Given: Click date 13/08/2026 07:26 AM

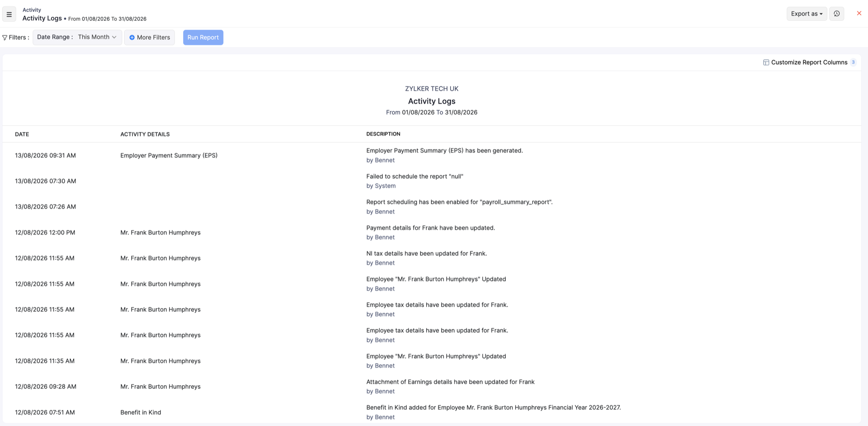Looking at the screenshot, I should (45, 207).
